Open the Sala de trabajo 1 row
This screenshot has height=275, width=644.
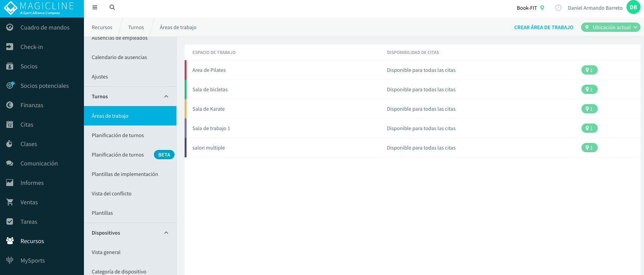click(x=412, y=128)
